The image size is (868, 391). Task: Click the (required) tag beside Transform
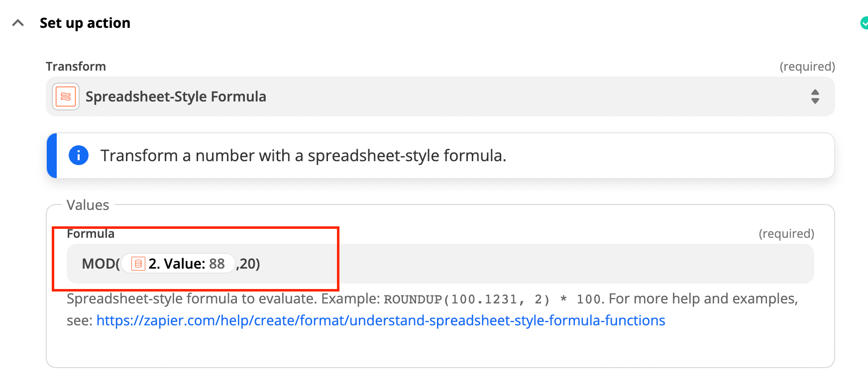click(x=807, y=66)
